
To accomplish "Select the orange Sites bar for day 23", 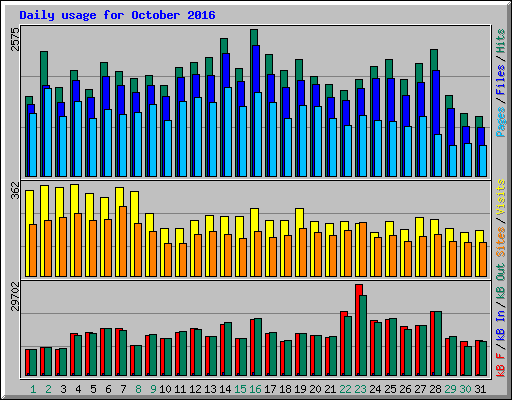I will click(363, 249).
